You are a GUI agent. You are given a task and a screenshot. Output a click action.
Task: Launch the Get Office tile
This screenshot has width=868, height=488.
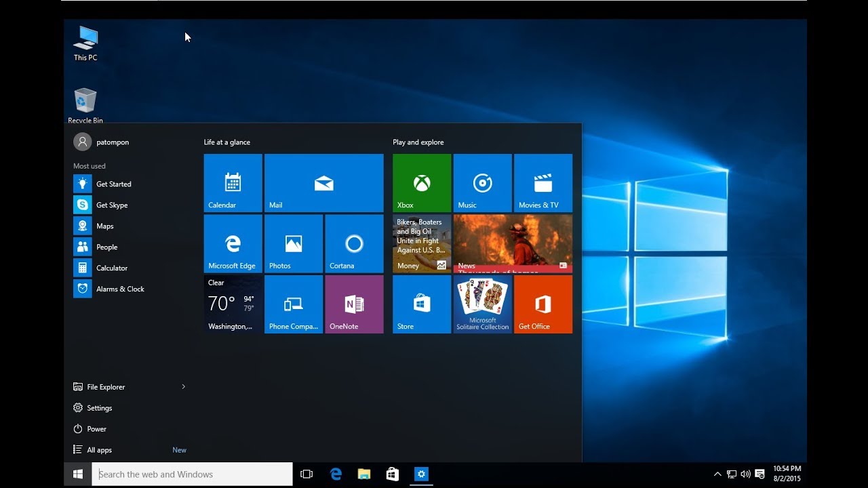(x=543, y=304)
